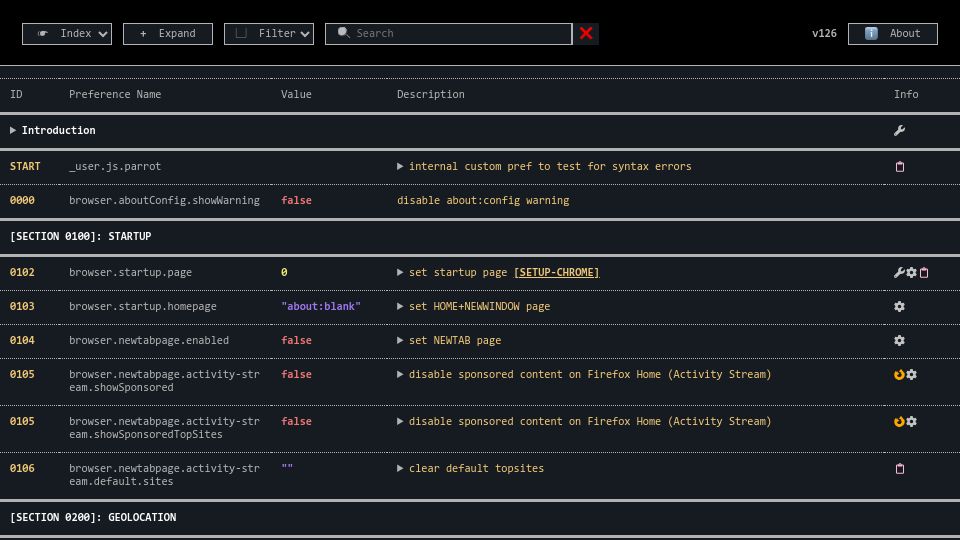
Task: Click the Expand button
Action: [168, 34]
